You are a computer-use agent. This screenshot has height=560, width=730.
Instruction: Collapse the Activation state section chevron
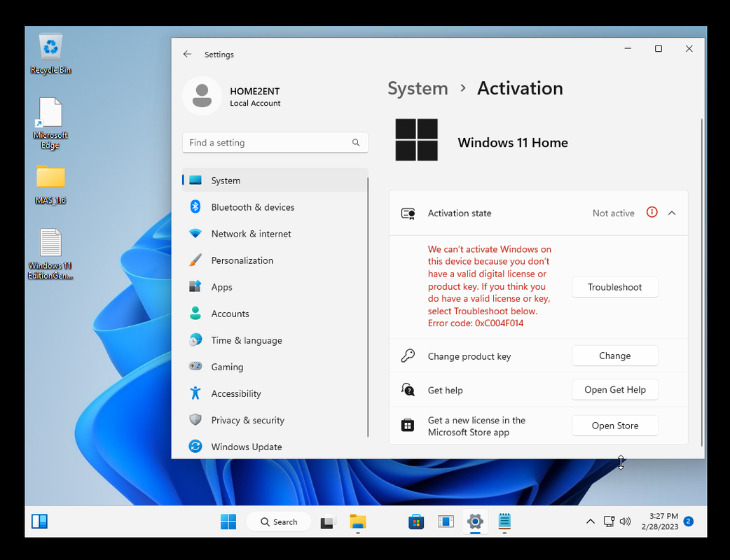tap(672, 213)
